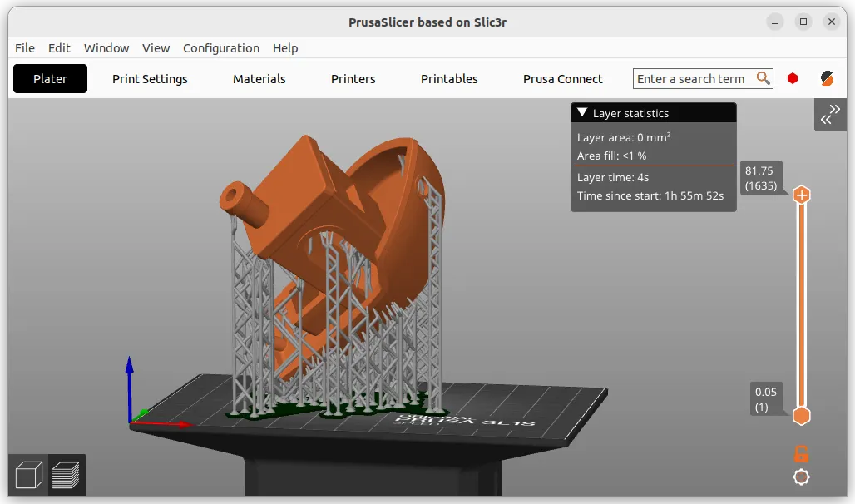Open the layer slider cog settings

point(801,477)
